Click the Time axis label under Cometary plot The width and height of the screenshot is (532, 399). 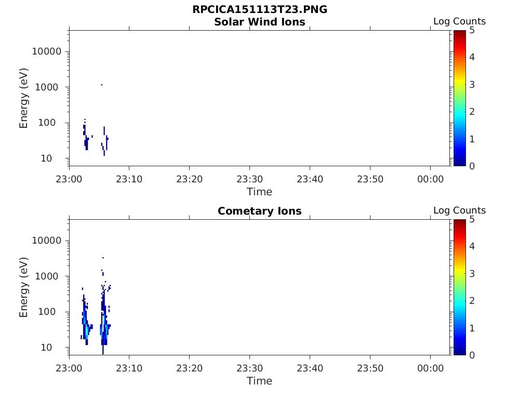(260, 381)
